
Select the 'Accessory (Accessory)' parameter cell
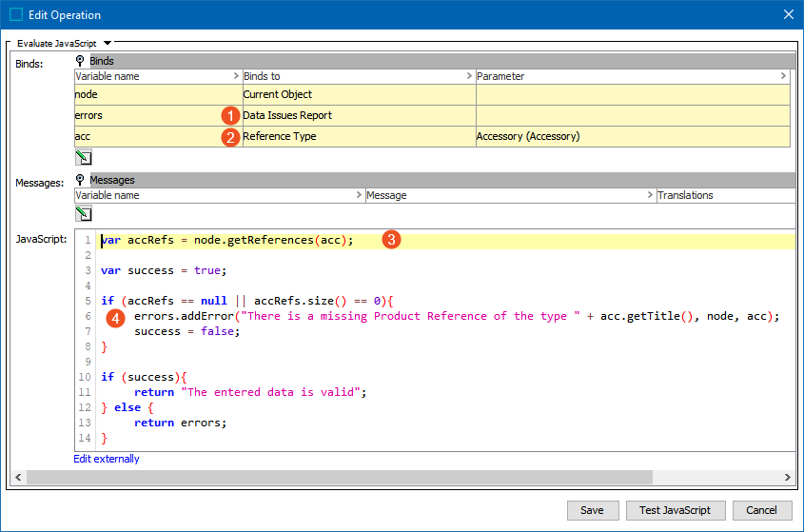point(528,136)
